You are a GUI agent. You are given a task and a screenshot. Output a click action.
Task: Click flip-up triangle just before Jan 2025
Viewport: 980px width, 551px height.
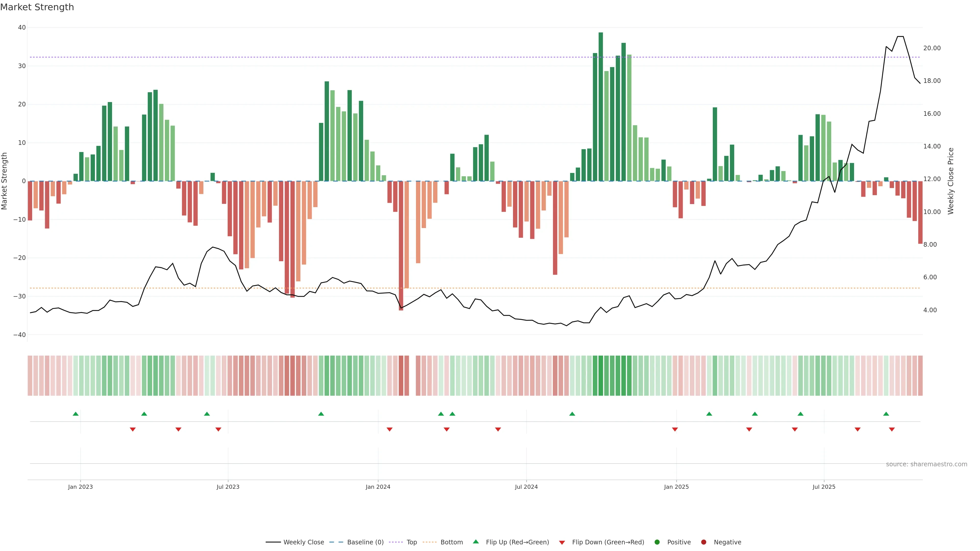[572, 414]
